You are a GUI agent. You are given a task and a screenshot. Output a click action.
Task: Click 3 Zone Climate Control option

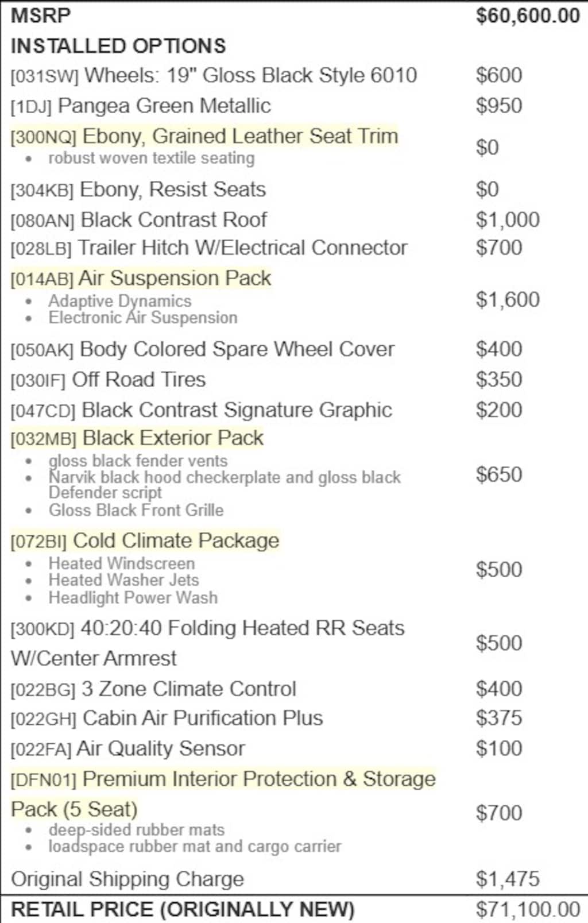coord(188,689)
